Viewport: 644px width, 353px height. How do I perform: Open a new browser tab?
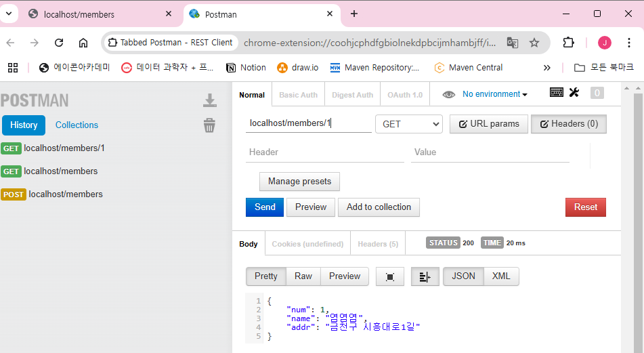pos(354,14)
